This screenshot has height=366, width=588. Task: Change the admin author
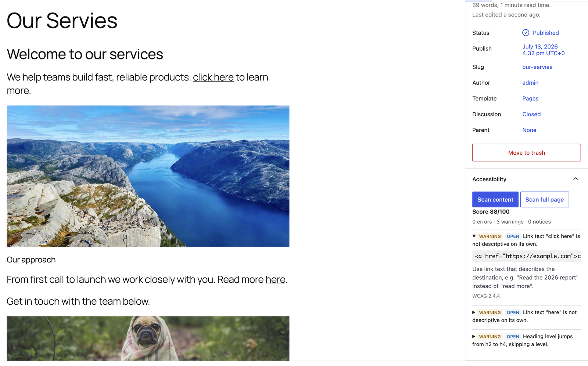point(530,83)
